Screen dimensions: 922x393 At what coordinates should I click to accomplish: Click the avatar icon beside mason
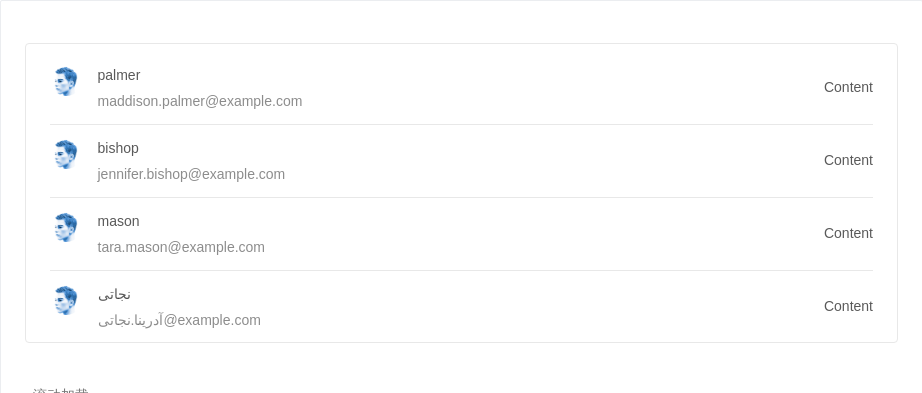point(65,227)
